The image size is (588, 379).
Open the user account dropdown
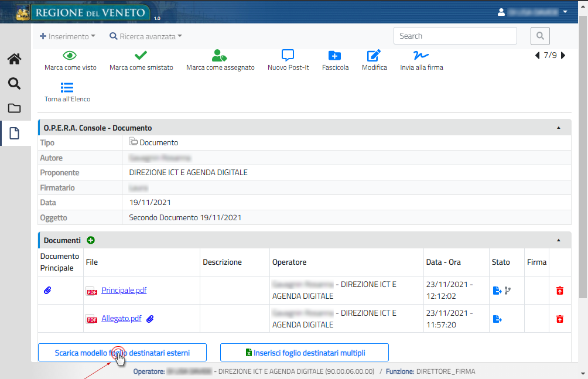532,12
